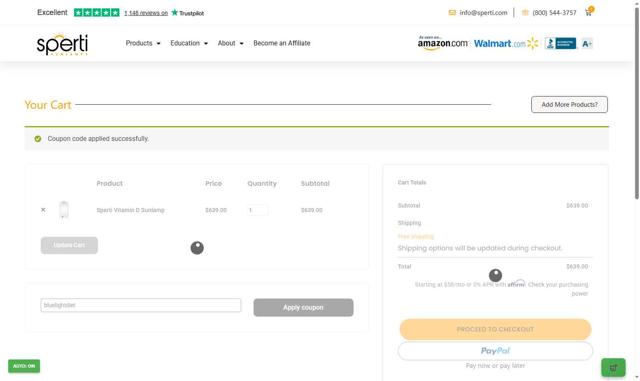Open the Sperti Vitamin D Sunlamp thumbnail
Image resolution: width=640 pixels, height=381 pixels.
click(x=64, y=209)
